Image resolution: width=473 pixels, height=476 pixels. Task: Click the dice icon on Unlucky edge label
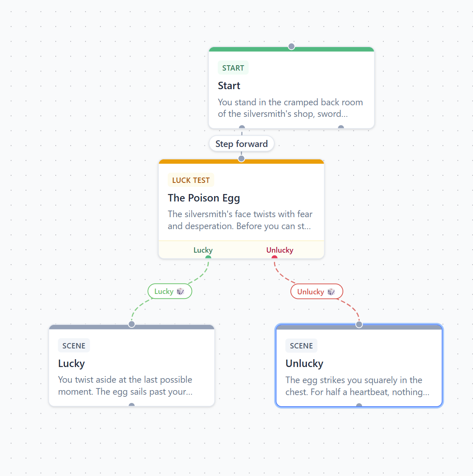tap(331, 292)
